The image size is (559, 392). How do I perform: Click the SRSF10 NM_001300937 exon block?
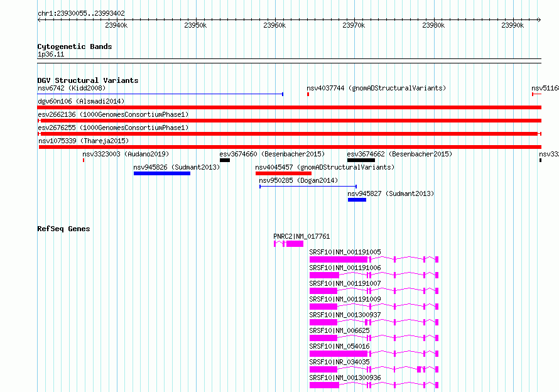click(323, 322)
